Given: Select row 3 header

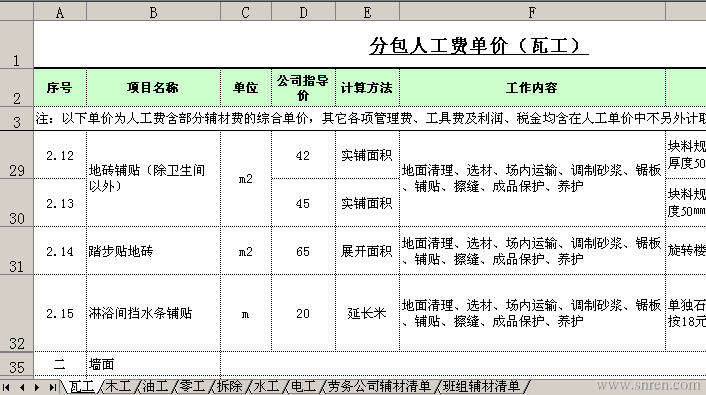Looking at the screenshot, I should point(17,119).
